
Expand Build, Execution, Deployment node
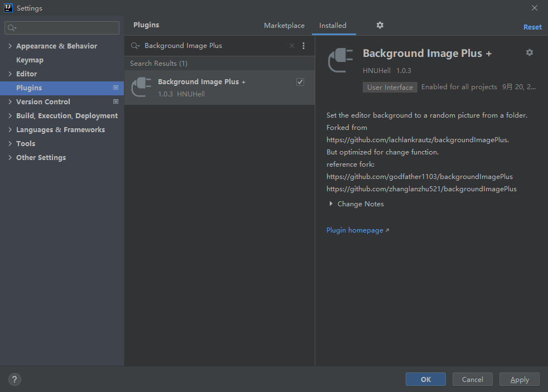(x=10, y=115)
